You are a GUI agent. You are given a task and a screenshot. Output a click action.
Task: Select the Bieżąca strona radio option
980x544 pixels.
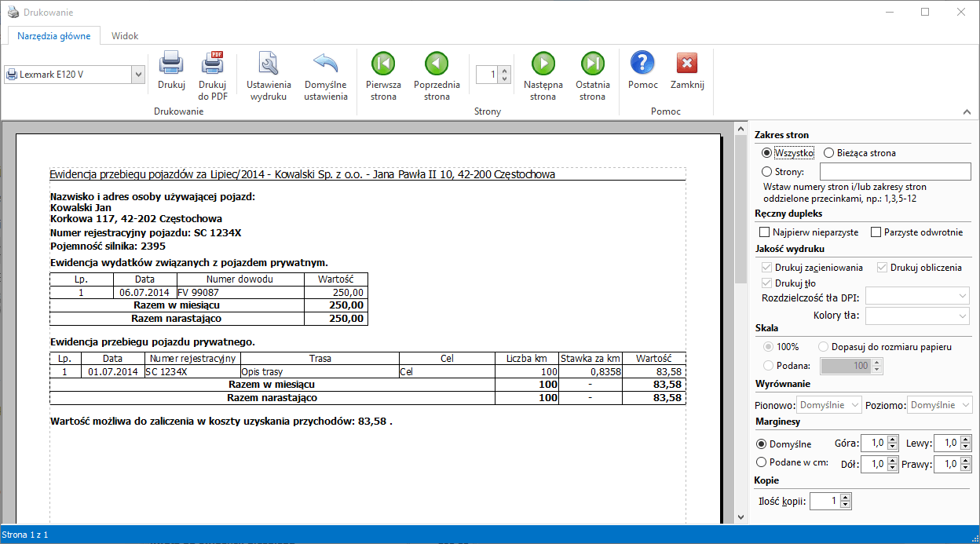pos(828,153)
